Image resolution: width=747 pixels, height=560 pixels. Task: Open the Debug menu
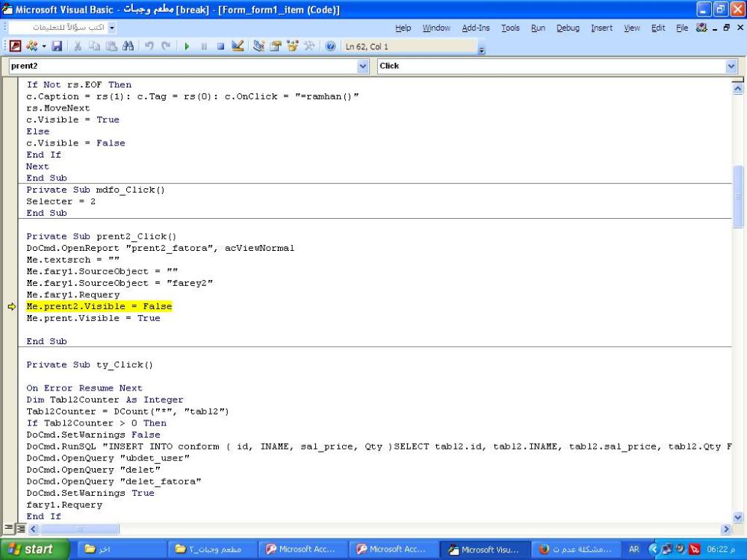[x=568, y=28]
